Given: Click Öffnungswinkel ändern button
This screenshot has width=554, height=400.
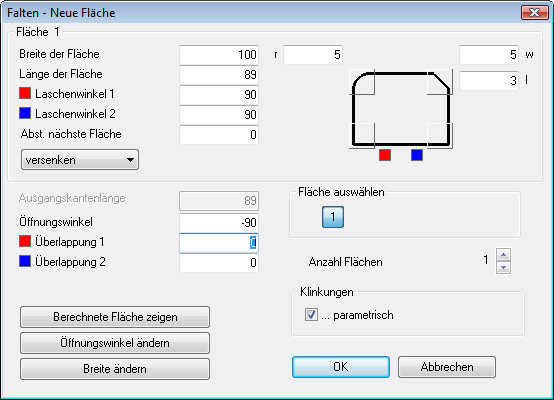Looking at the screenshot, I should pyautogui.click(x=115, y=343).
